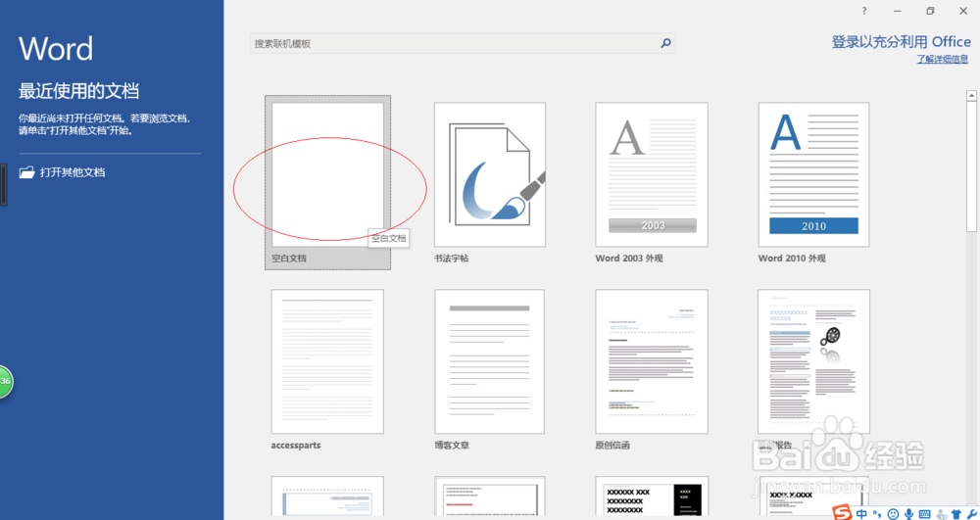Select the 博客文章 blog post template
This screenshot has height=520, width=980.
click(490, 361)
